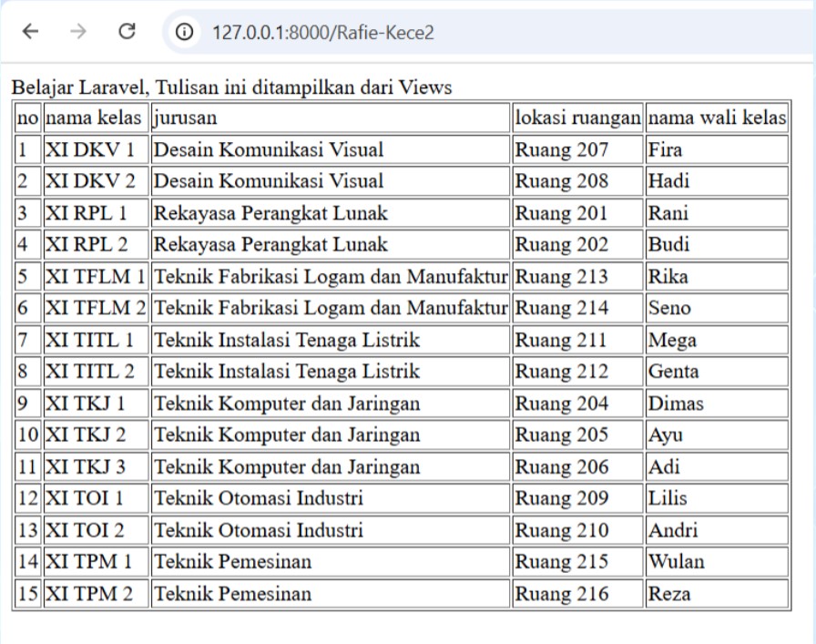Click the 'nama kelas' column header
The image size is (816, 644).
click(x=96, y=118)
